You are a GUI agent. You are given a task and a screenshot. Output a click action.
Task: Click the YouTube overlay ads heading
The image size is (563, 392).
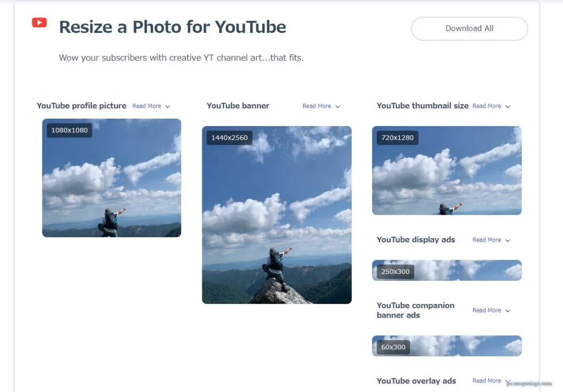pyautogui.click(x=416, y=381)
